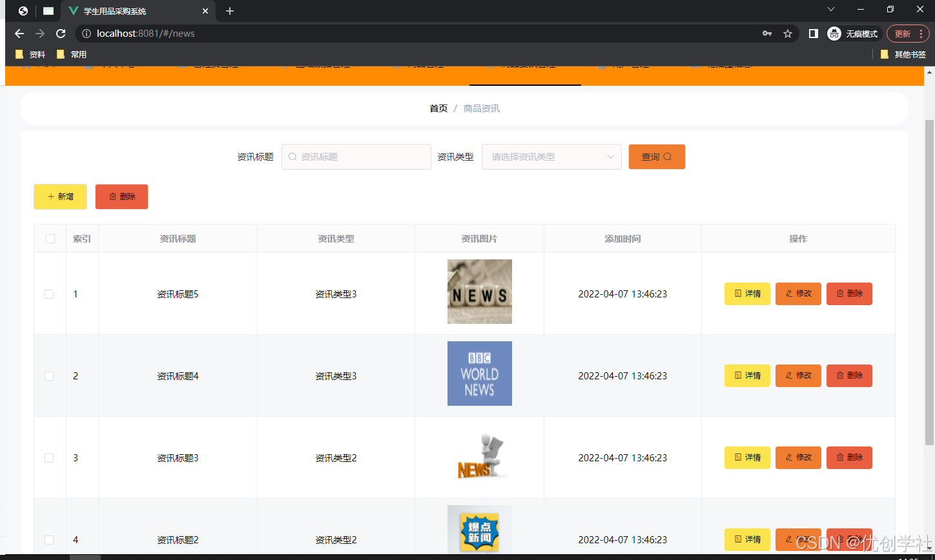Toggle the select-all checkbox in the table header
Screen dimensions: 935x560
(50, 239)
